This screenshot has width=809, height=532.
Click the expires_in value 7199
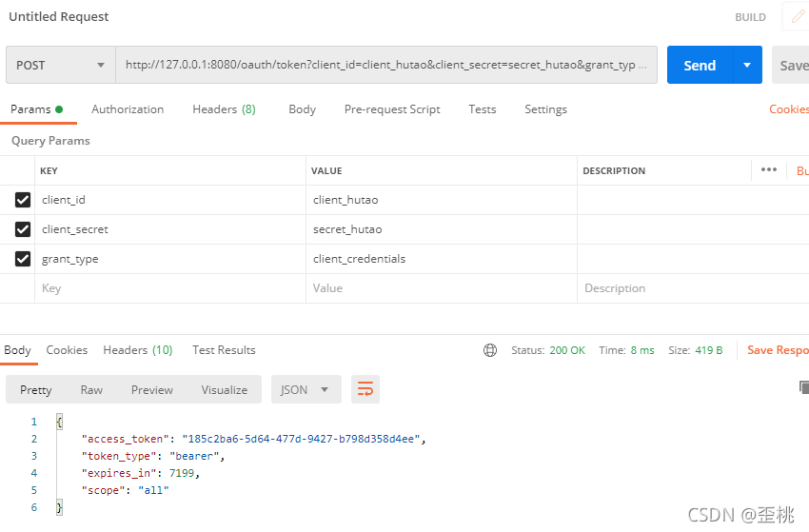coord(182,473)
